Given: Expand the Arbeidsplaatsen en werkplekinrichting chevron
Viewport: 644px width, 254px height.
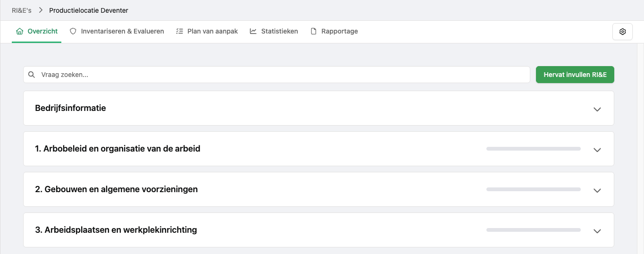Looking at the screenshot, I should pyautogui.click(x=597, y=231).
